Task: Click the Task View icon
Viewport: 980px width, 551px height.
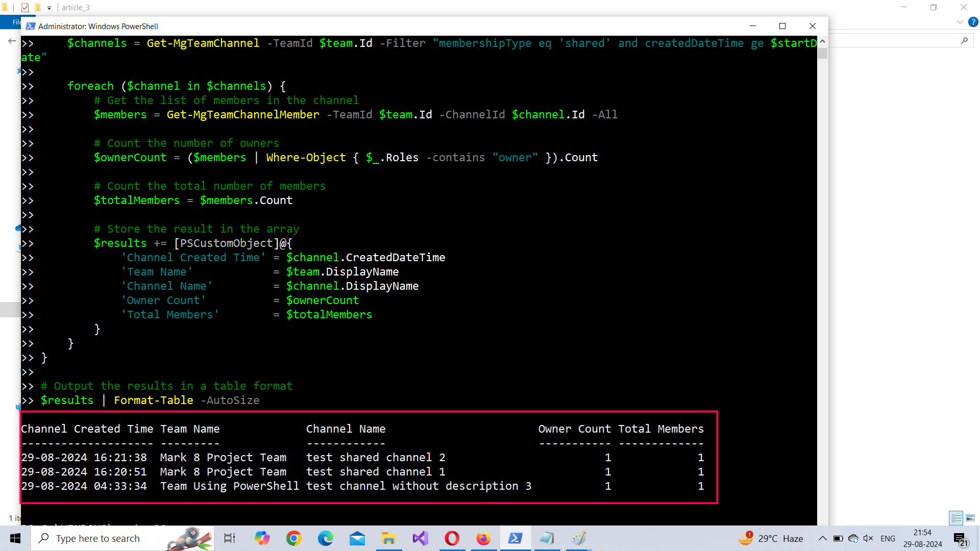Action: coord(230,538)
